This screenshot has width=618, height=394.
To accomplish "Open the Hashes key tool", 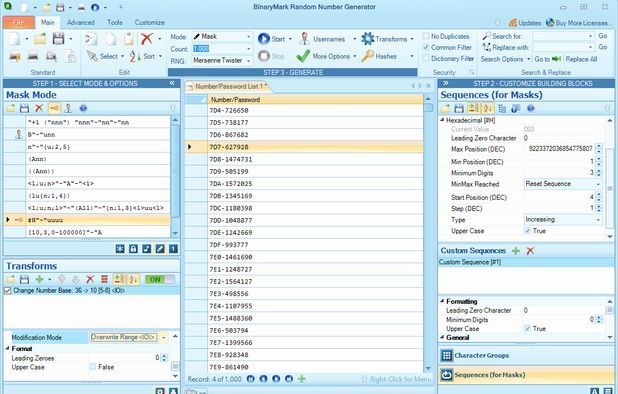I will [367, 56].
